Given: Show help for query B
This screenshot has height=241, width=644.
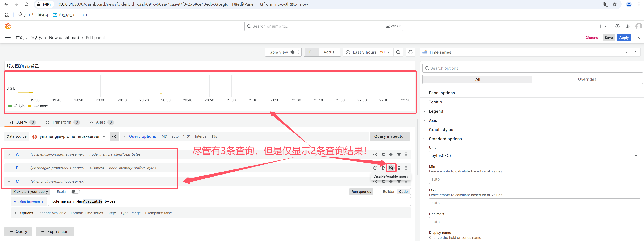Looking at the screenshot, I should (375, 168).
